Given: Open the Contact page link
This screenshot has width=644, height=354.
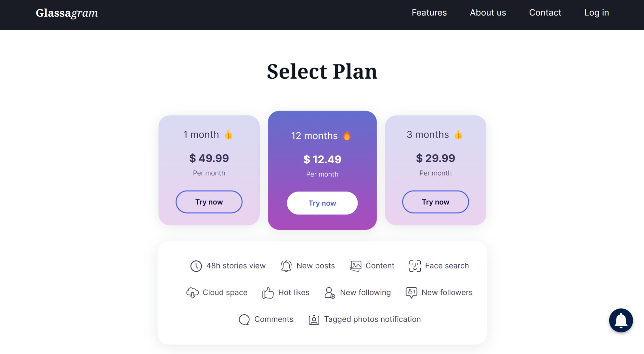Looking at the screenshot, I should [545, 13].
